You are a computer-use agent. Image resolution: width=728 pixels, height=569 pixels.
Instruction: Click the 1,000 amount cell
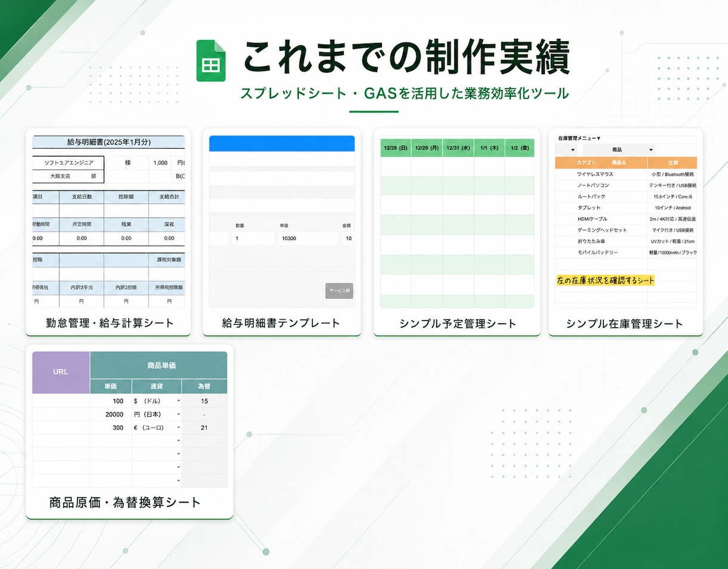160,162
